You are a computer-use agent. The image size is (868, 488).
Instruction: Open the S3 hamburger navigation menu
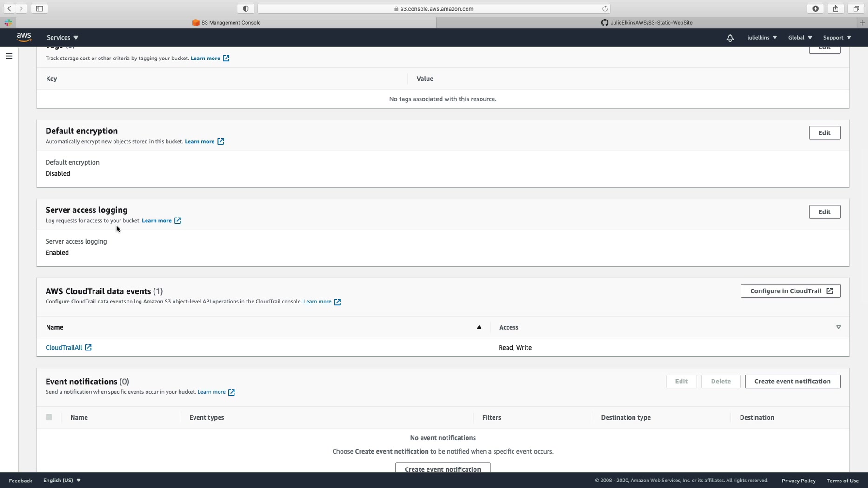click(9, 56)
